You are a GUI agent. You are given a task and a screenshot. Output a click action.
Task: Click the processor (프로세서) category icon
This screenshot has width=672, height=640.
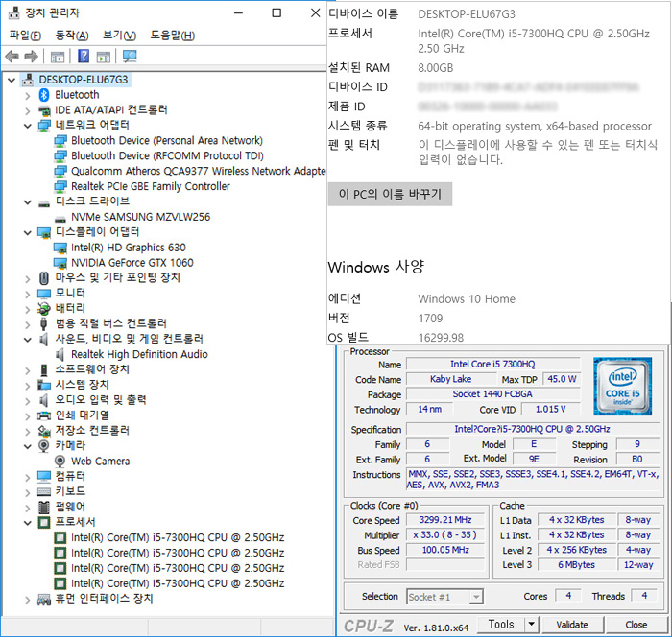(44, 523)
